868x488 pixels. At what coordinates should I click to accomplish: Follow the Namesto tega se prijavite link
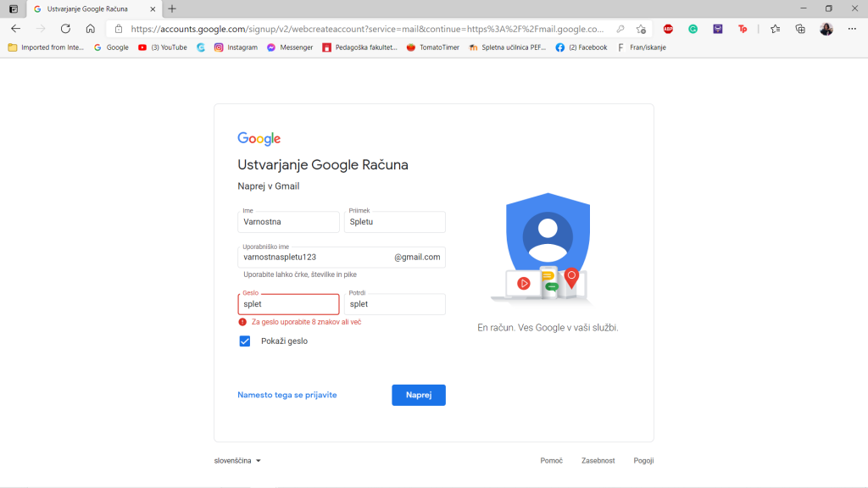287,395
